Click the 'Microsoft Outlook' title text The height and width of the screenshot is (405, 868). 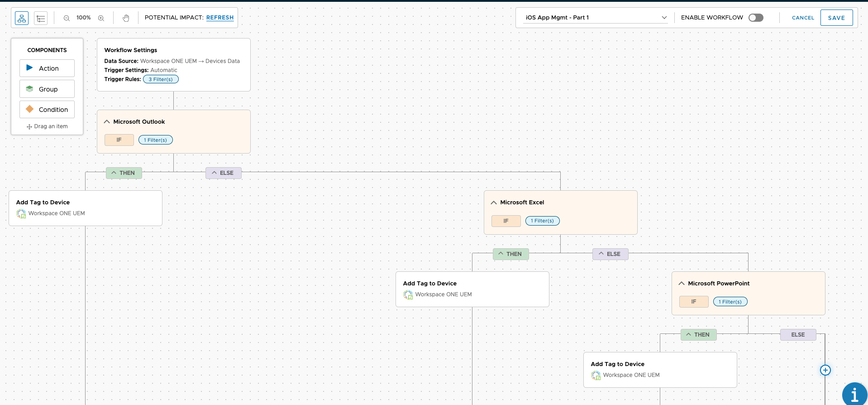[139, 122]
